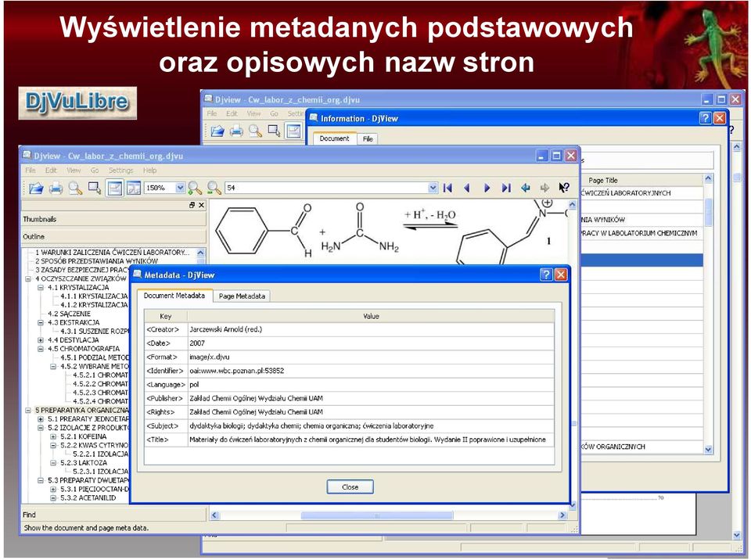Go to the next page arrow in toolbar

click(x=487, y=188)
